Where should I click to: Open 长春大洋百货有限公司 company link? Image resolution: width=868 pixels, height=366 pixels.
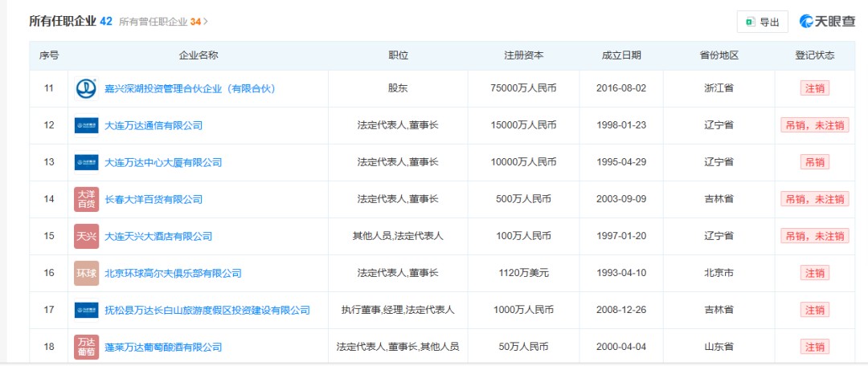[x=154, y=199]
